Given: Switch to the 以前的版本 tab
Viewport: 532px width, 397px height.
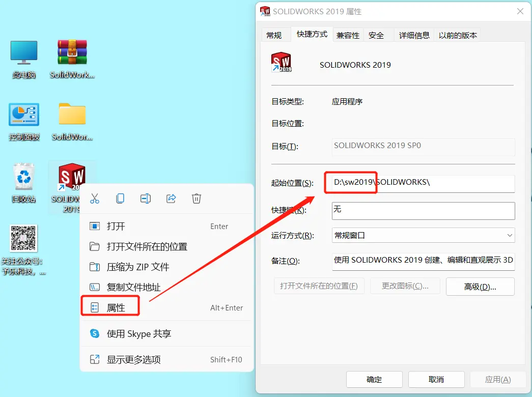Looking at the screenshot, I should (458, 35).
